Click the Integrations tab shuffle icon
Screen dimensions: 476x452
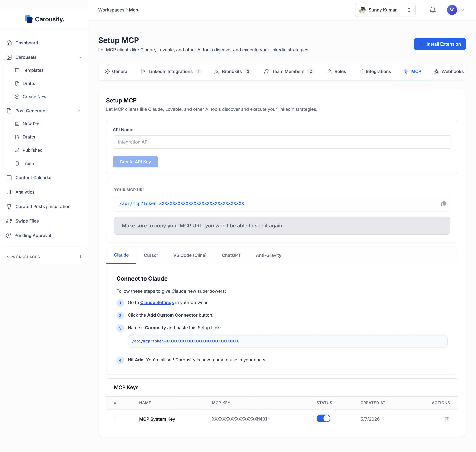pyautogui.click(x=361, y=72)
